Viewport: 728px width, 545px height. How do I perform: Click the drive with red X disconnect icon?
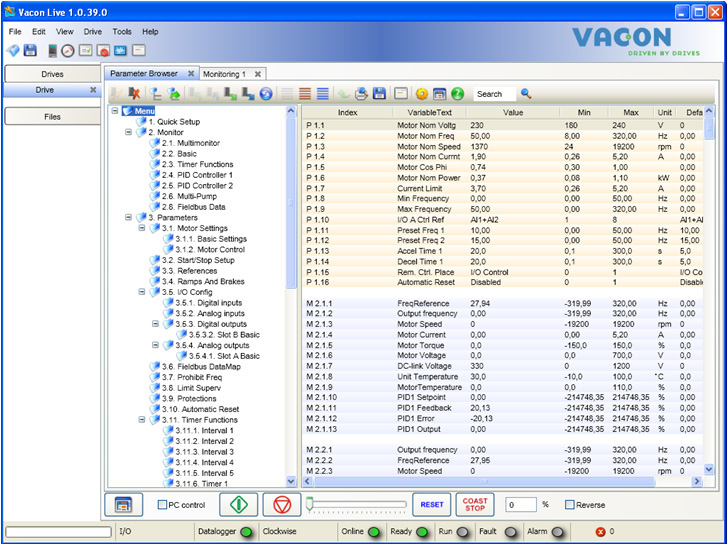pyautogui.click(x=134, y=94)
